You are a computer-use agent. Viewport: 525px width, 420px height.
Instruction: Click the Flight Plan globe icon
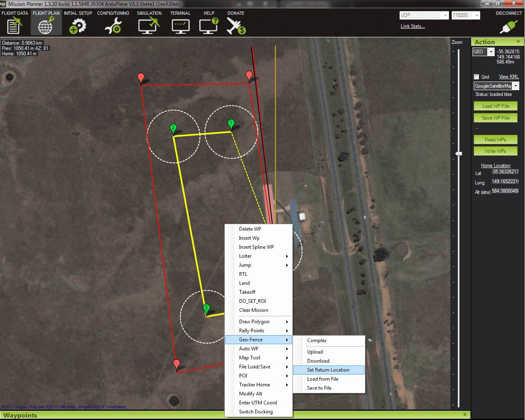[46, 25]
